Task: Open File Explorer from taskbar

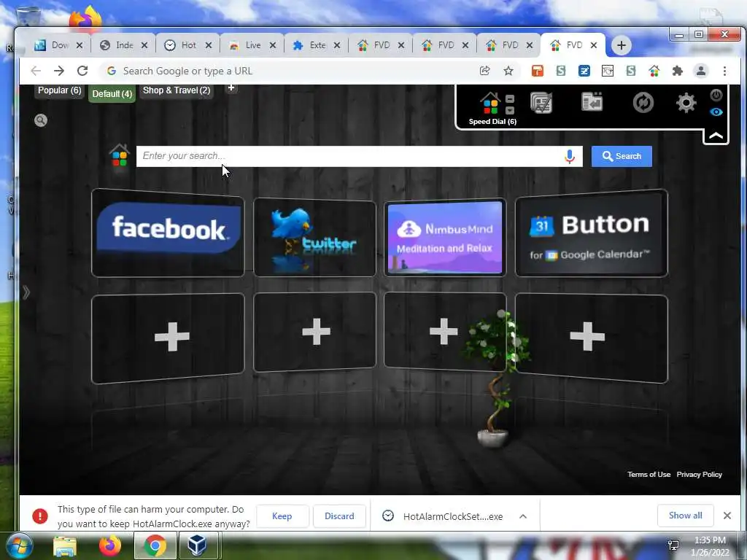Action: 65,545
